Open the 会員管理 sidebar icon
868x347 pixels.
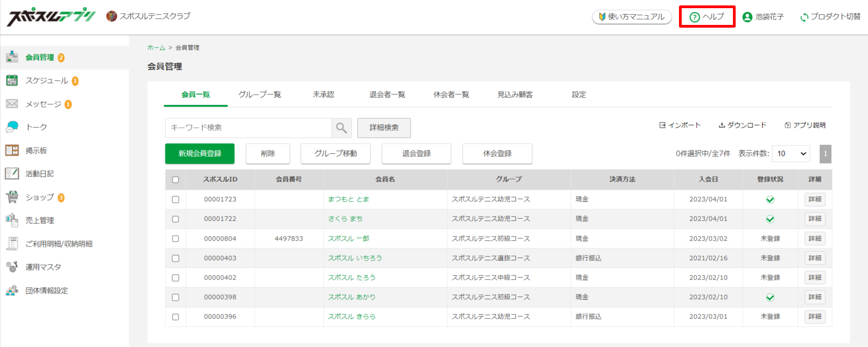[x=12, y=57]
